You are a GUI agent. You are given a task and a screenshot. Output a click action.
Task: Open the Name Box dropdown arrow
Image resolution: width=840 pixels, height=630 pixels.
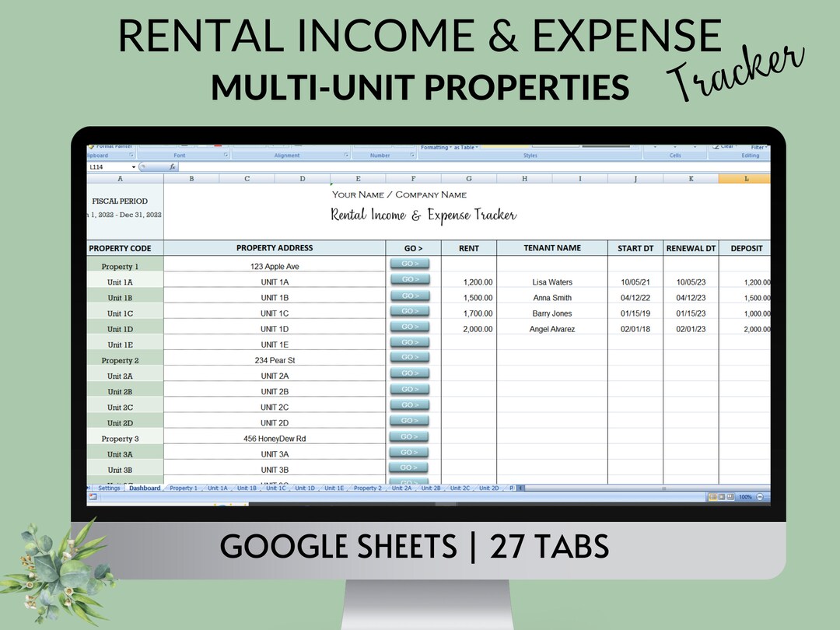click(132, 166)
